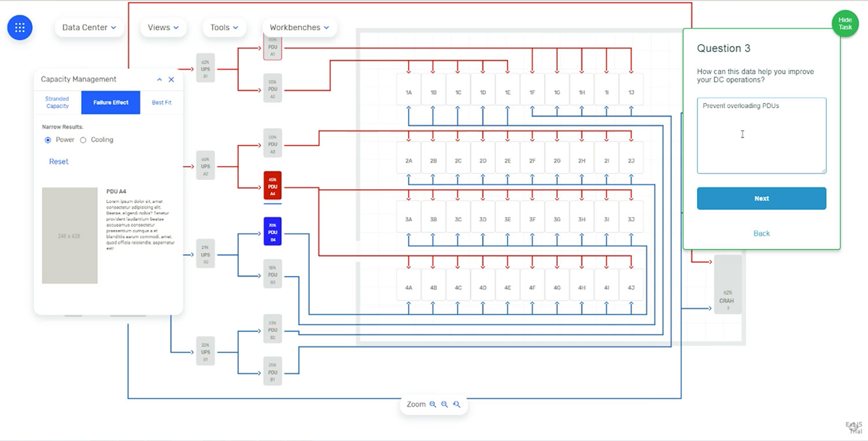868x441 pixels.
Task: Click the zoom in magnifier icon
Action: [x=433, y=405]
